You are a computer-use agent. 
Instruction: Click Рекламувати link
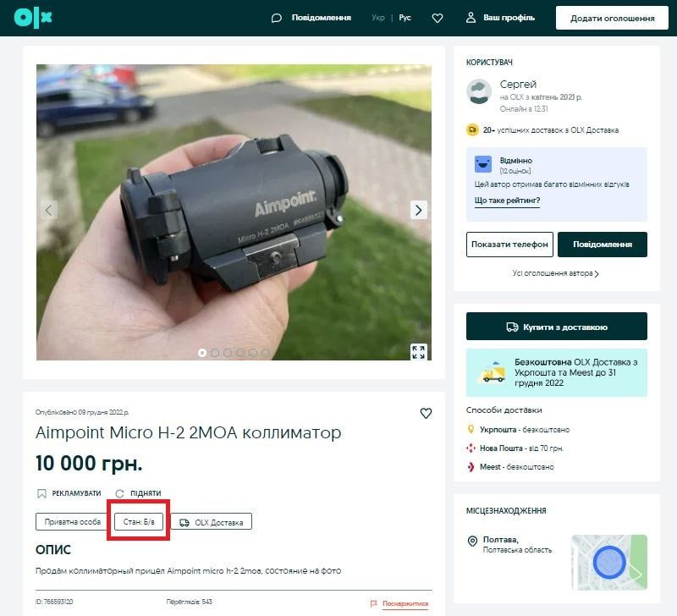tap(76, 493)
